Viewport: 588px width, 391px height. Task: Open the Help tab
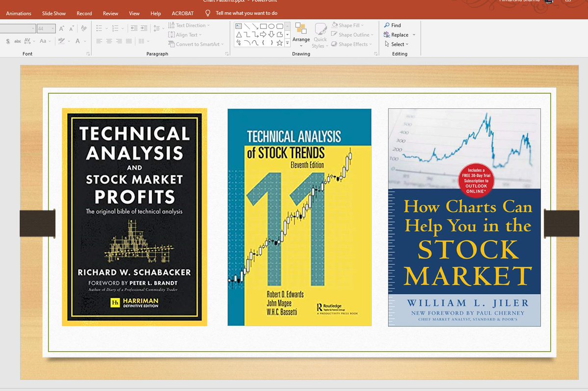155,13
